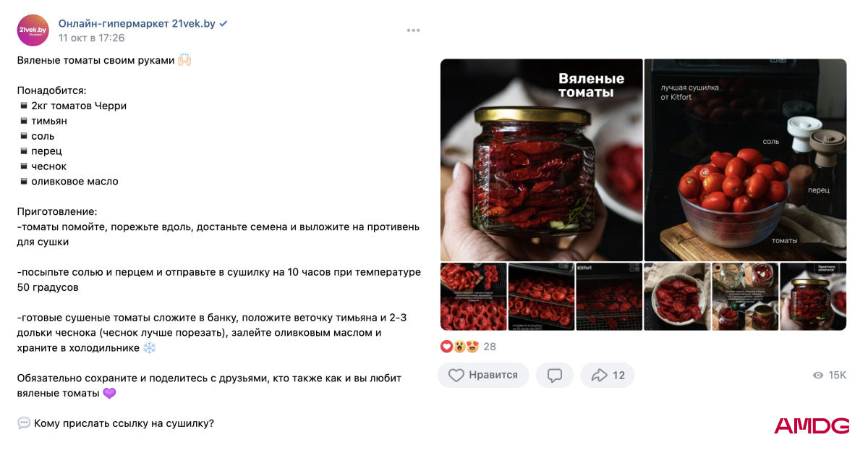Open the second small thumbnail of tomato tray
868x453 pixels.
click(x=541, y=297)
